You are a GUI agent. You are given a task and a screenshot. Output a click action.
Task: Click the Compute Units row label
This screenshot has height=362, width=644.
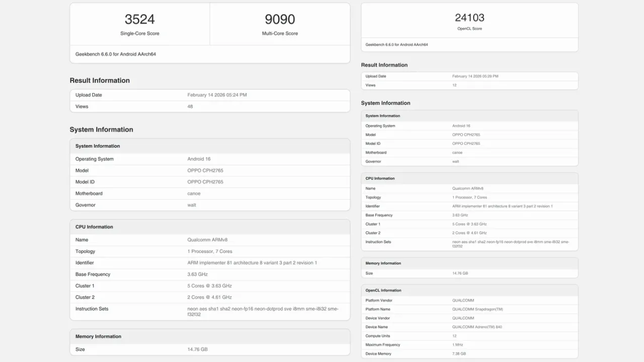coord(377,336)
